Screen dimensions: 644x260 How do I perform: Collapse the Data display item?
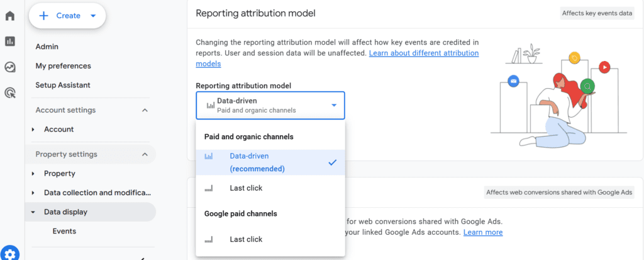point(33,212)
